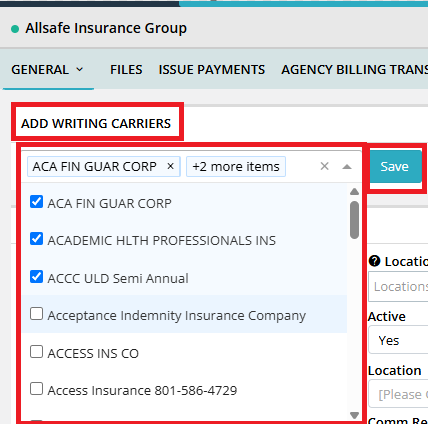This screenshot has height=424, width=428.
Task: Click the green status dot beside Allsafe
Action: point(15,29)
